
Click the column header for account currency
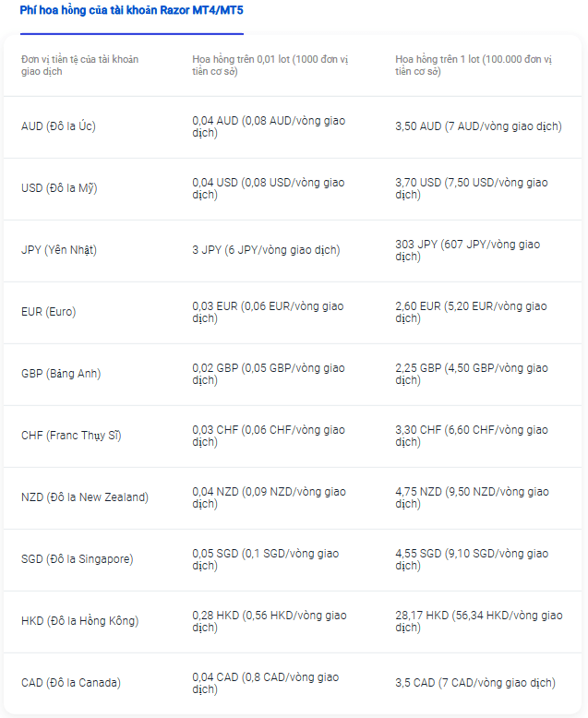coord(79,66)
